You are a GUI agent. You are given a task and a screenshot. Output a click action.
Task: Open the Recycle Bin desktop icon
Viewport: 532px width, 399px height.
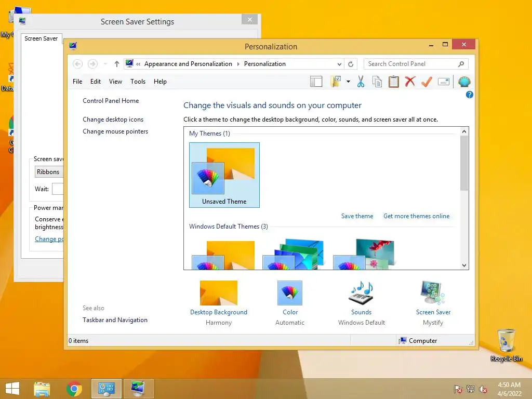click(x=506, y=345)
